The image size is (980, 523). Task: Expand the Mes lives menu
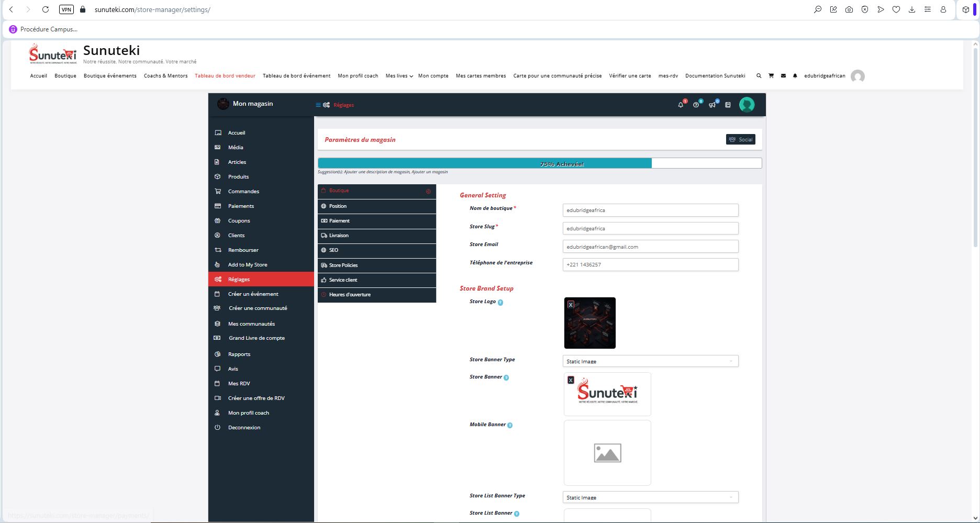[399, 76]
